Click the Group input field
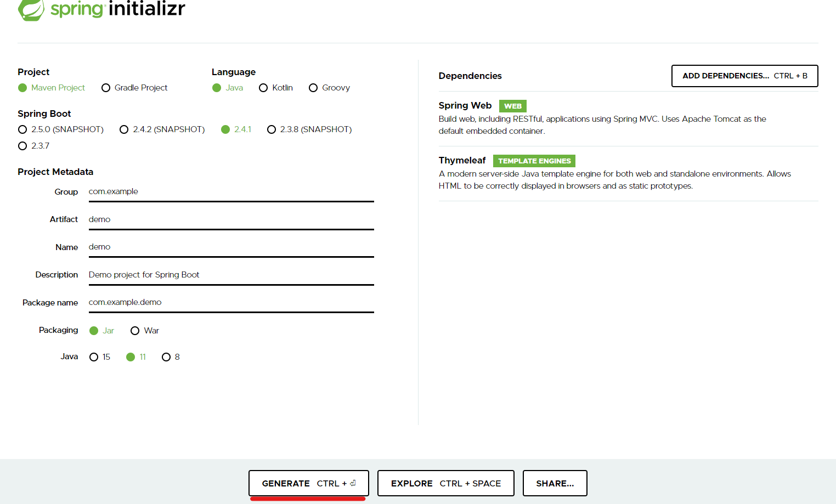This screenshot has width=836, height=504. tap(231, 192)
